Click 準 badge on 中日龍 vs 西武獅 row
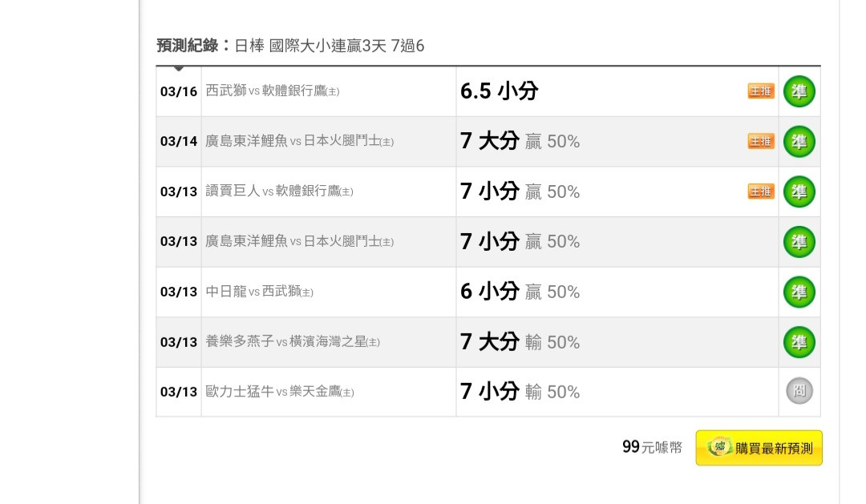This screenshot has height=504, width=866. coord(799,292)
